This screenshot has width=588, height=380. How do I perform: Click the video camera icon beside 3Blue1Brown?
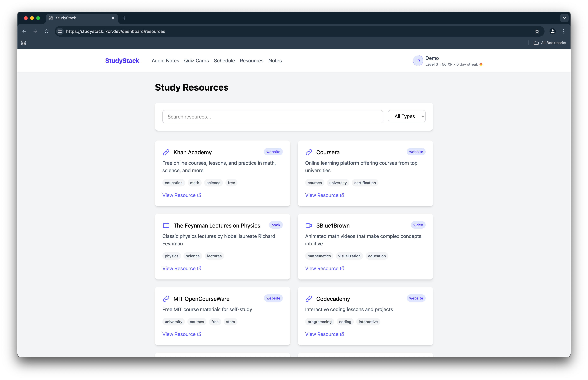[x=309, y=226]
